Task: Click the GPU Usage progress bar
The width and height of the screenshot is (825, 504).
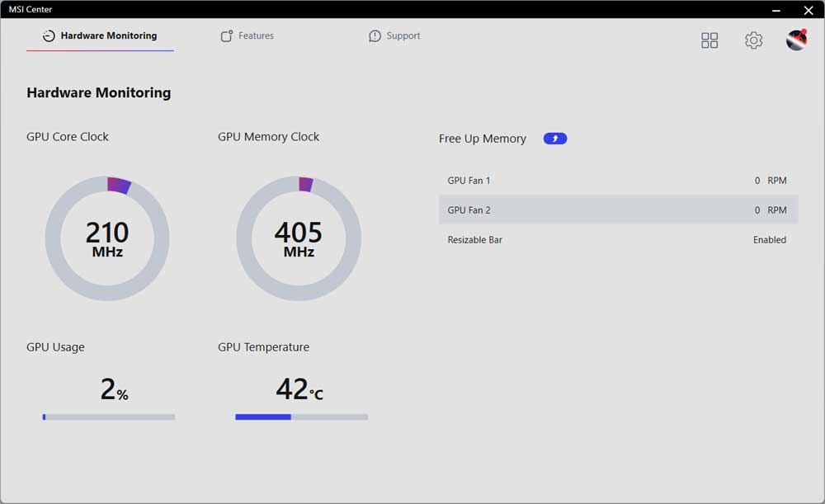Action: 109,417
